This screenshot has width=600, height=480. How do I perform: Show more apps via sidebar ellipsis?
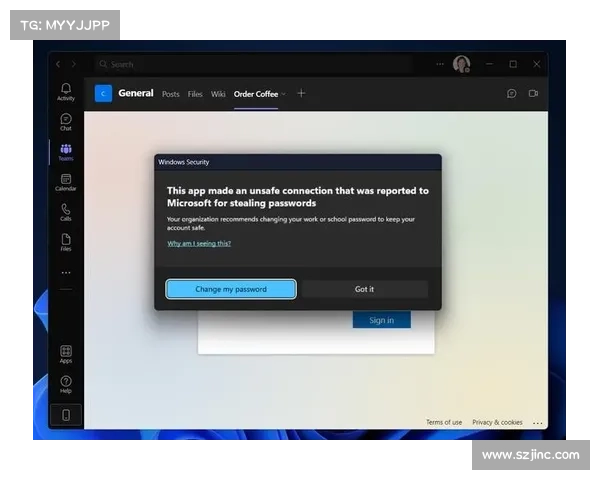pyautogui.click(x=66, y=273)
